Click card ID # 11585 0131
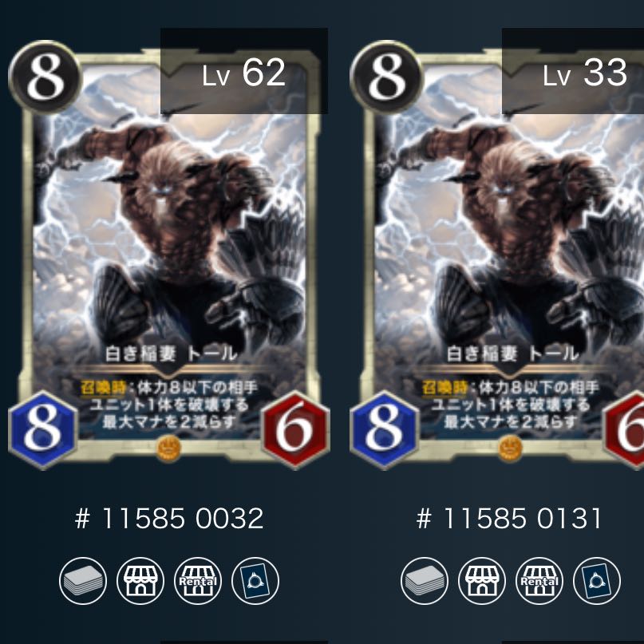Viewport: 644px width, 644px height. click(509, 519)
